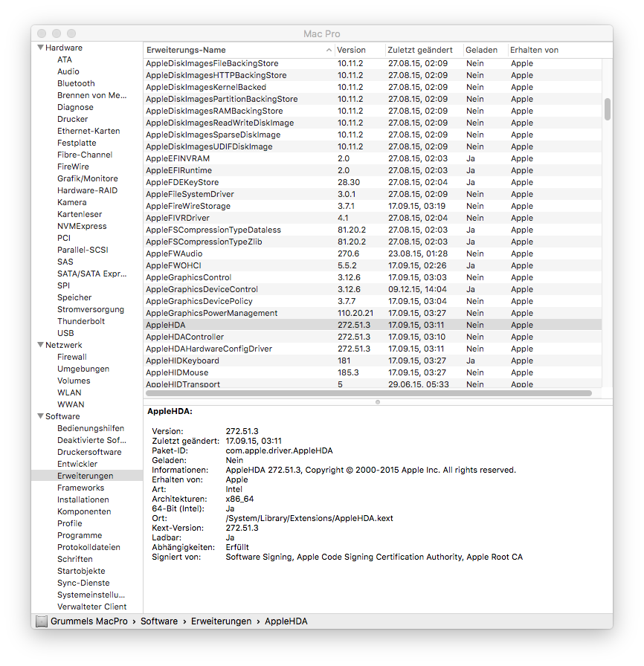Click AppleHDA in the path bar
This screenshot has width=644, height=666.
tap(286, 621)
